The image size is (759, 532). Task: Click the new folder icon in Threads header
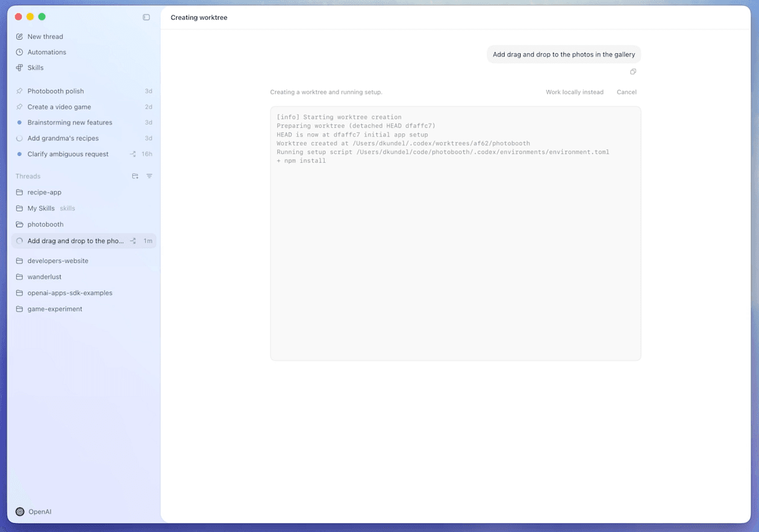click(x=135, y=177)
